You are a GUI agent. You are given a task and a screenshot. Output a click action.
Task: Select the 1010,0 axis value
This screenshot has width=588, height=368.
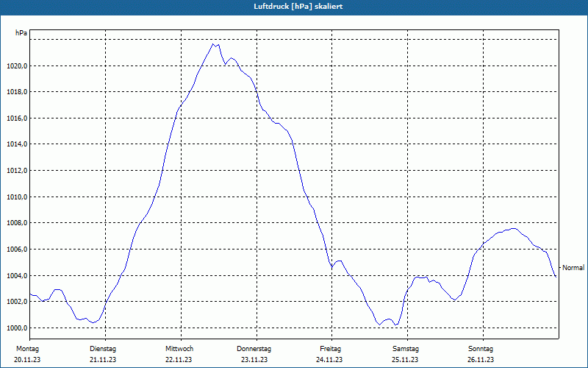click(17, 197)
